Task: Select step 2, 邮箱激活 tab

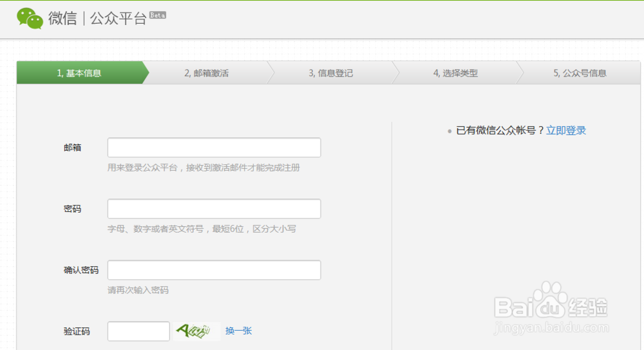Action: (x=206, y=73)
